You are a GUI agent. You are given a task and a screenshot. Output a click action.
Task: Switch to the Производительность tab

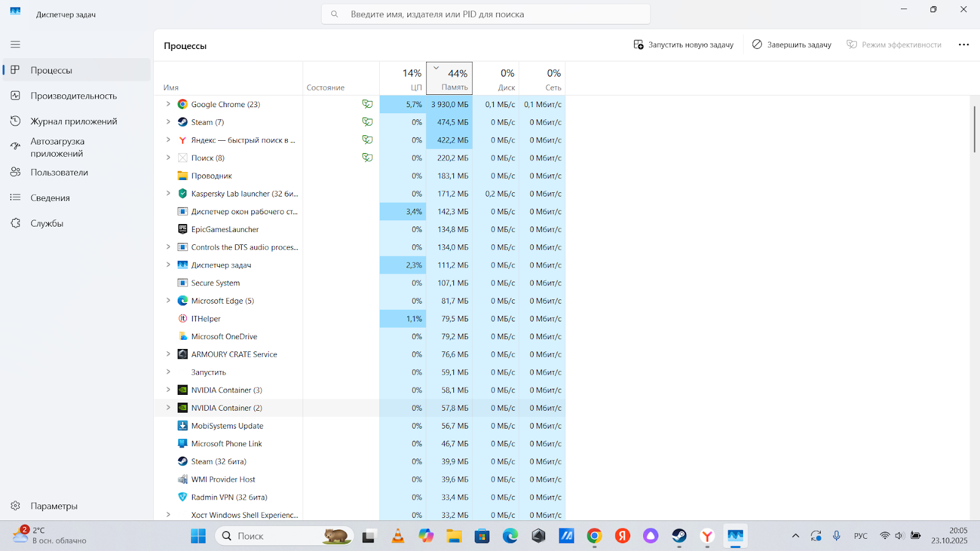tap(73, 96)
